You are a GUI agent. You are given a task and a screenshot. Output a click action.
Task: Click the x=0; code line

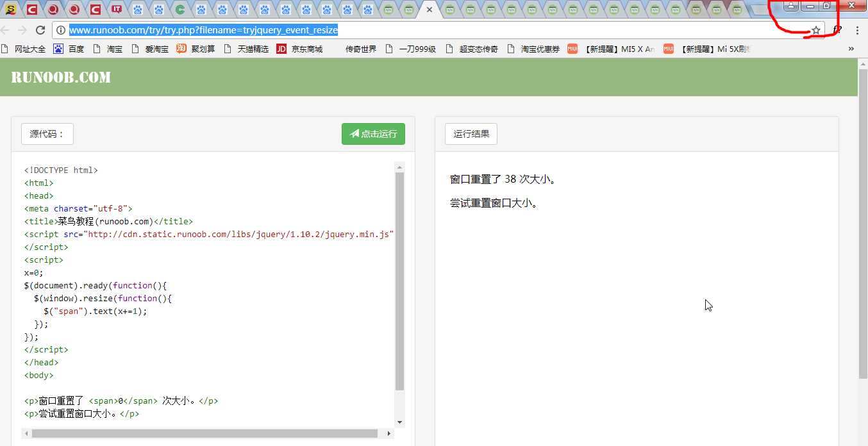34,273
